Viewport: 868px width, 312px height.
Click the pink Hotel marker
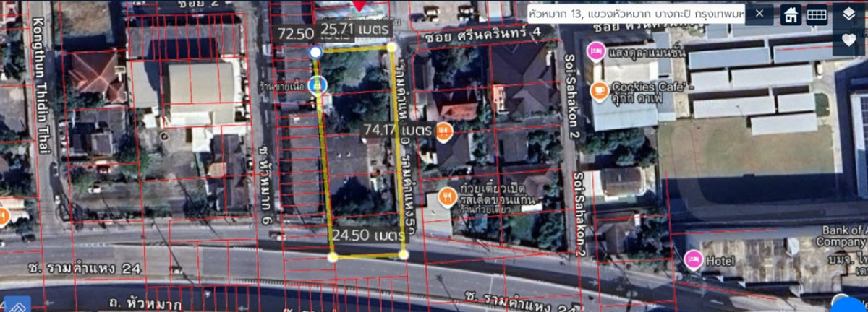point(693,259)
